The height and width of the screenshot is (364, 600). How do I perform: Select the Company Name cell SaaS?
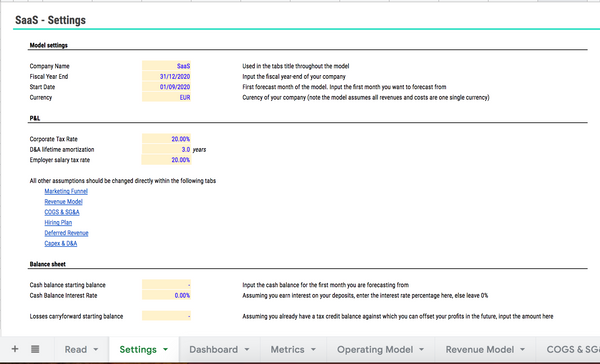(166, 66)
